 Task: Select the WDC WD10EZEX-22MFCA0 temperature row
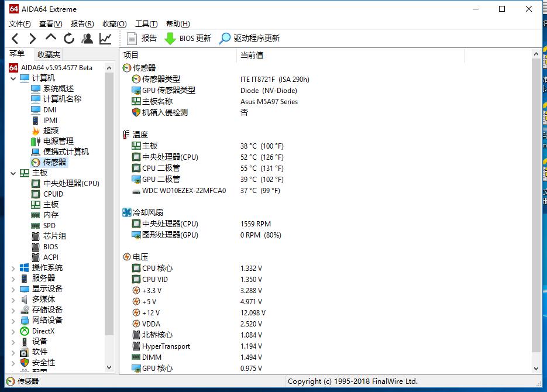coord(206,190)
